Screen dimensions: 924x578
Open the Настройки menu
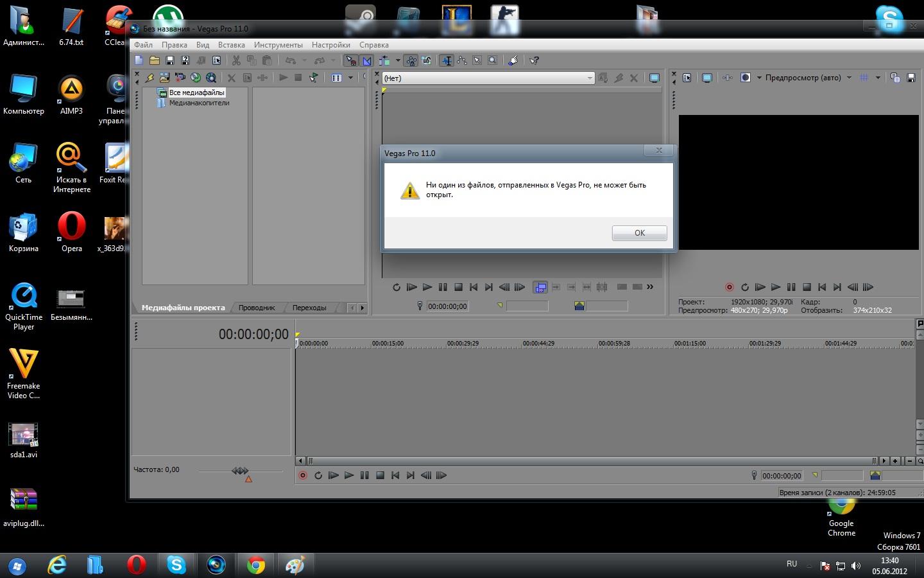pos(331,45)
